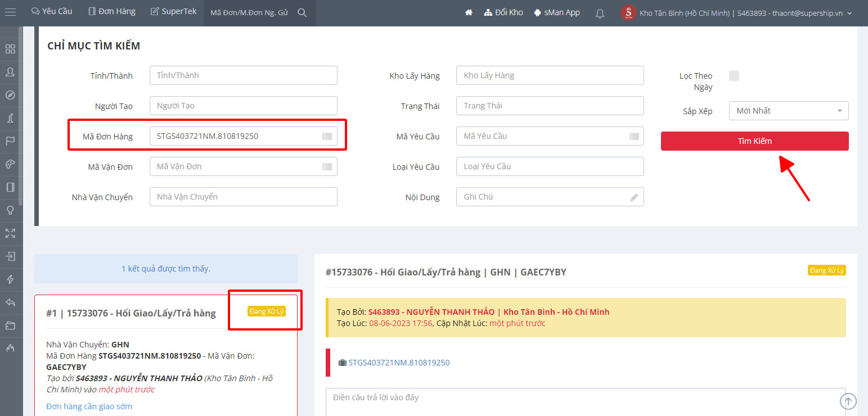This screenshot has height=416, width=868.
Task: Open the Yêu Cầu menu
Action: click(51, 11)
